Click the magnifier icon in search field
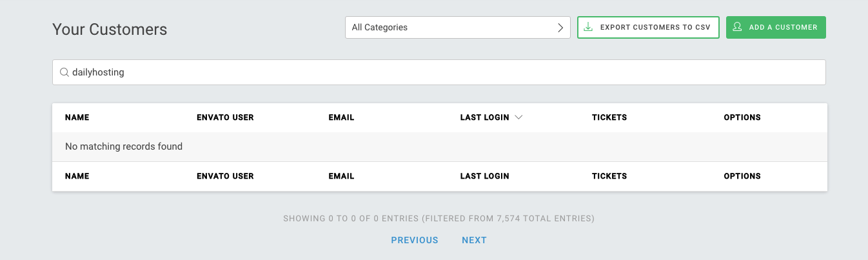The image size is (868, 260). click(64, 72)
